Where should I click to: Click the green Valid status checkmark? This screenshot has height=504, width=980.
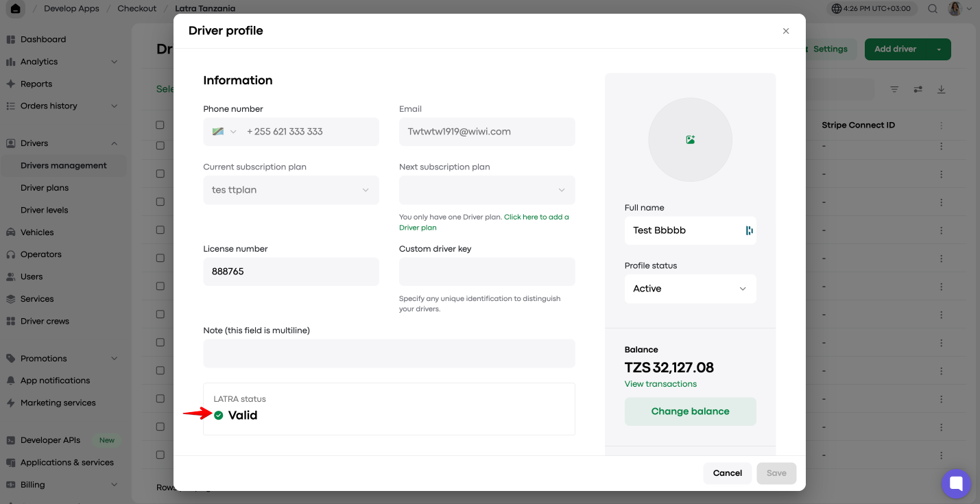point(219,416)
